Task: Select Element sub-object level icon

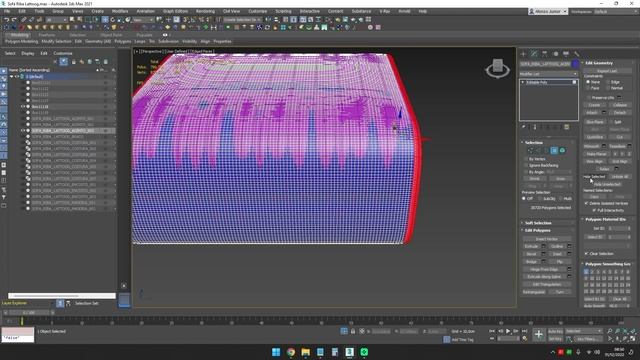Action: click(x=562, y=151)
